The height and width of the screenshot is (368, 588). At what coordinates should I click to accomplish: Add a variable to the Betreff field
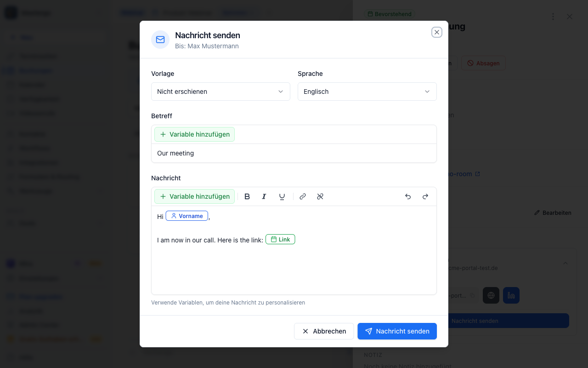pyautogui.click(x=195, y=134)
